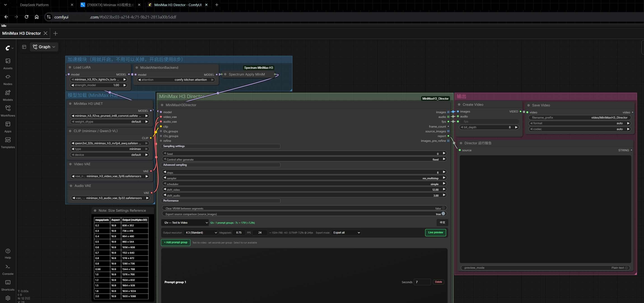Click the Prompt group 1 Seconds field
Screen dimensions: 644x303
pos(422,282)
